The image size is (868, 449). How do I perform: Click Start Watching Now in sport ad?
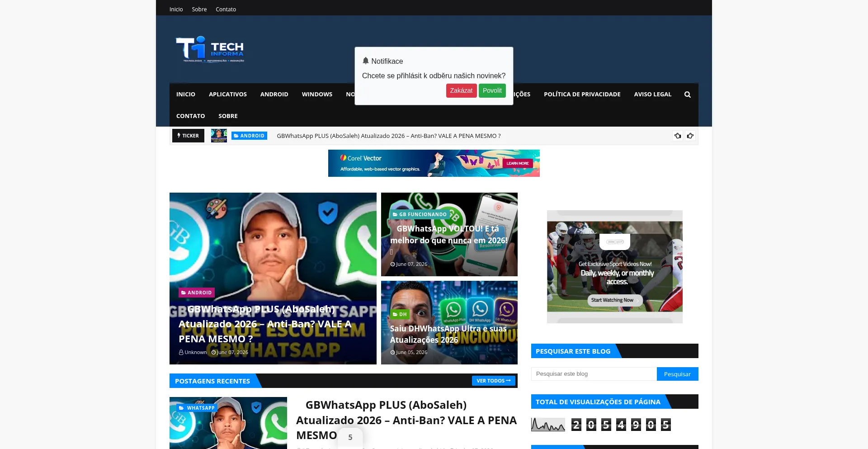(x=615, y=300)
